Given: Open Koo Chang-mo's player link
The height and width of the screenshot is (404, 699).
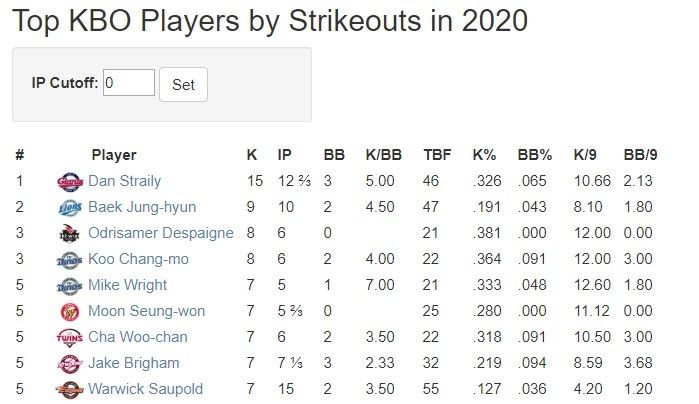Looking at the screenshot, I should coord(138,260).
